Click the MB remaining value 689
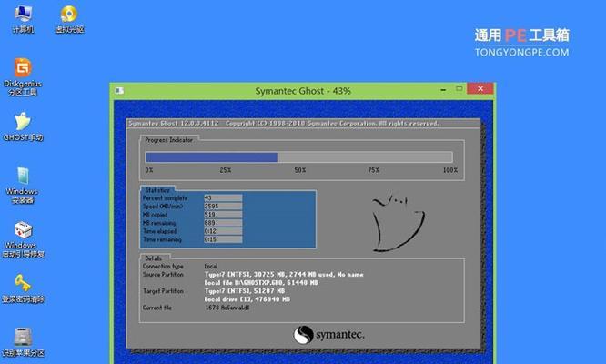Screen dimensions: 606x364 point(223,223)
